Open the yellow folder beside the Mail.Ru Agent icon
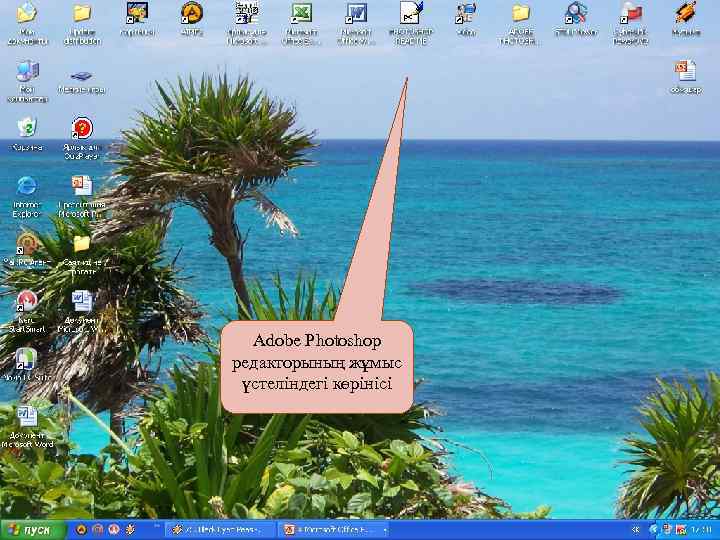 (x=82, y=254)
